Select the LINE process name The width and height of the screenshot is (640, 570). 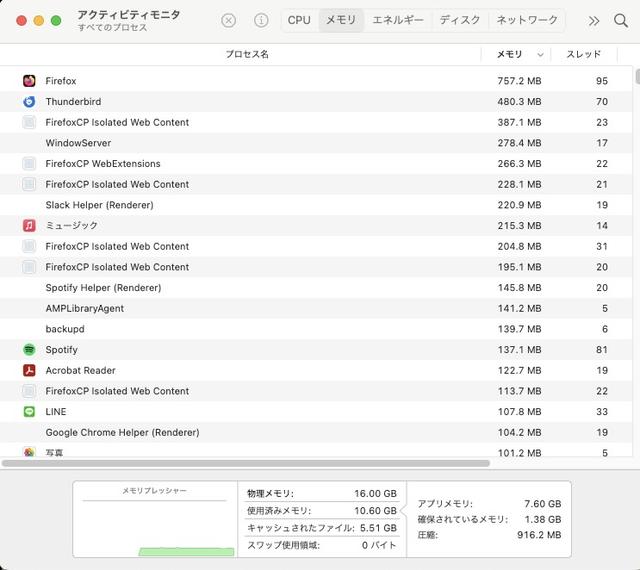(56, 412)
